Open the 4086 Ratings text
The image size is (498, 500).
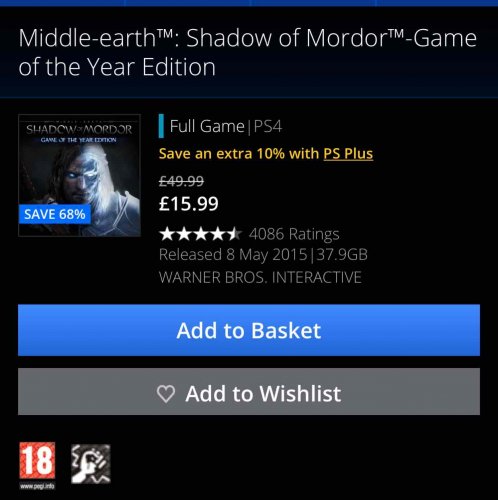click(294, 234)
